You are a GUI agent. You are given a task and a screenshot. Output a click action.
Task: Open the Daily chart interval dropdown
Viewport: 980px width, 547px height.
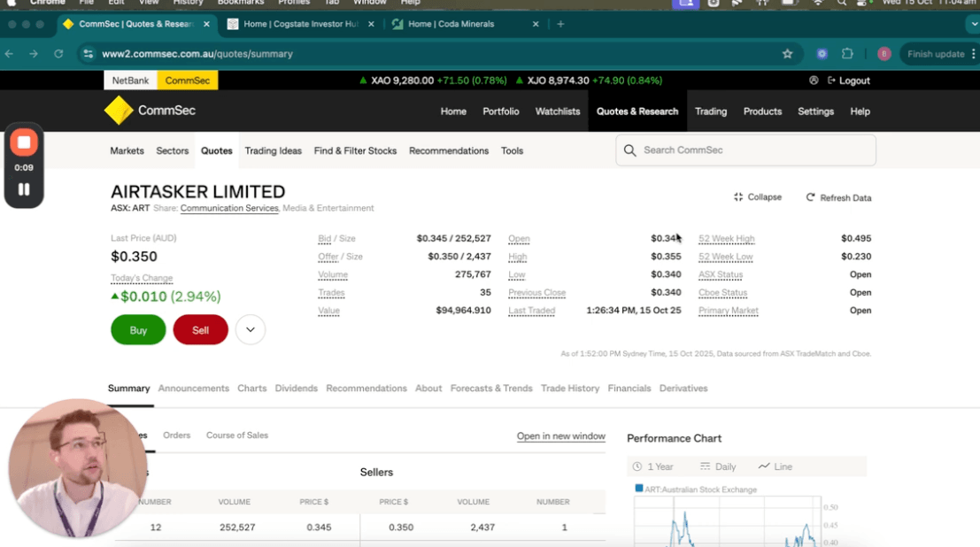[x=718, y=466]
